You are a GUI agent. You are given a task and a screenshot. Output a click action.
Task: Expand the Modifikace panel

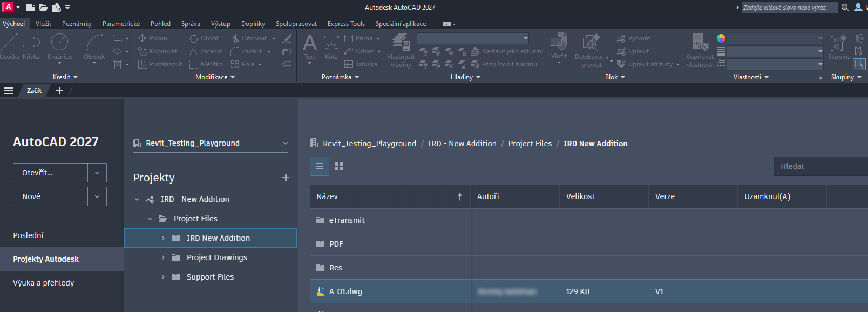pyautogui.click(x=215, y=77)
